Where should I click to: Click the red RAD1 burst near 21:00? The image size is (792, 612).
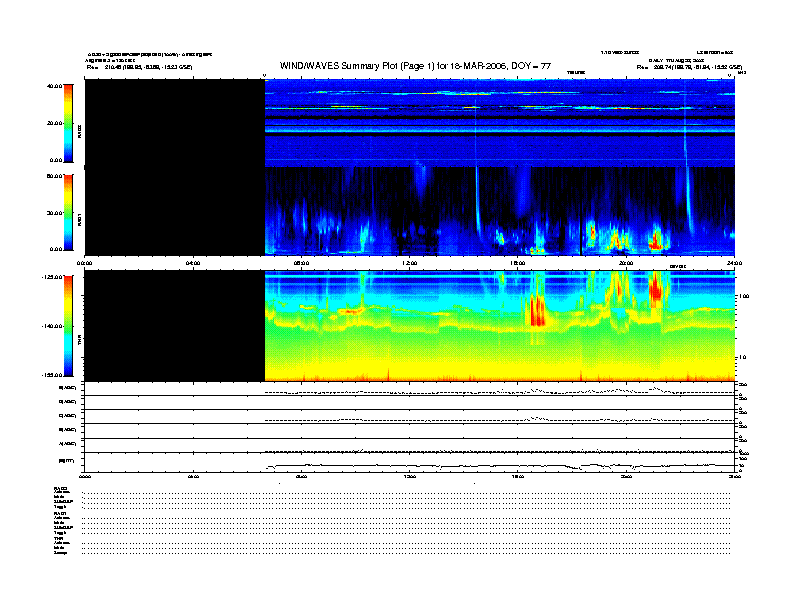(x=656, y=241)
